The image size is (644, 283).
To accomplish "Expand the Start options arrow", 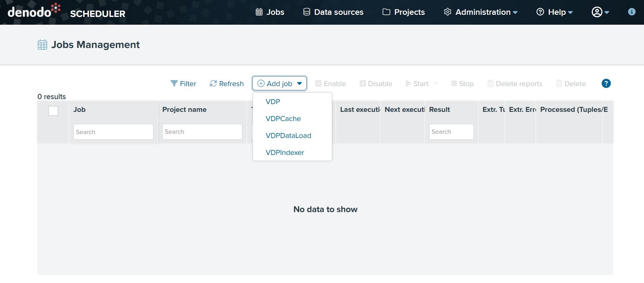I will tap(435, 84).
